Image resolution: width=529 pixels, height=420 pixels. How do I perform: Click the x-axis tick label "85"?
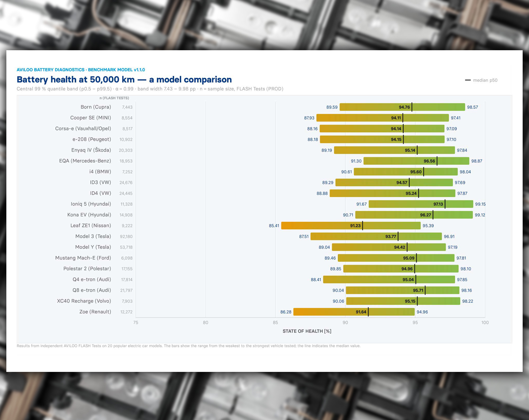(x=275, y=322)
